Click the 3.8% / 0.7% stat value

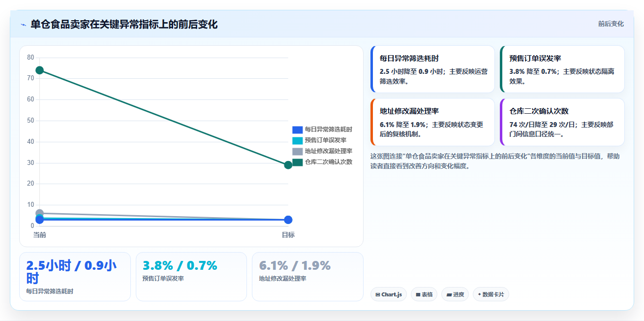tap(180, 266)
